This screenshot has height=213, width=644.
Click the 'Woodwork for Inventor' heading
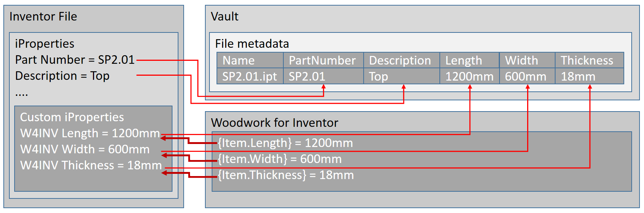274,123
